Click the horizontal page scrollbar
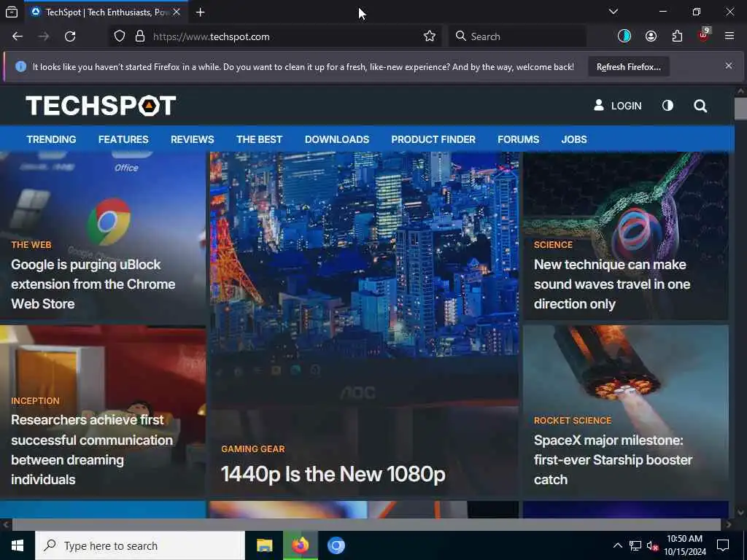Screen dimensions: 747x560 tap(366, 524)
